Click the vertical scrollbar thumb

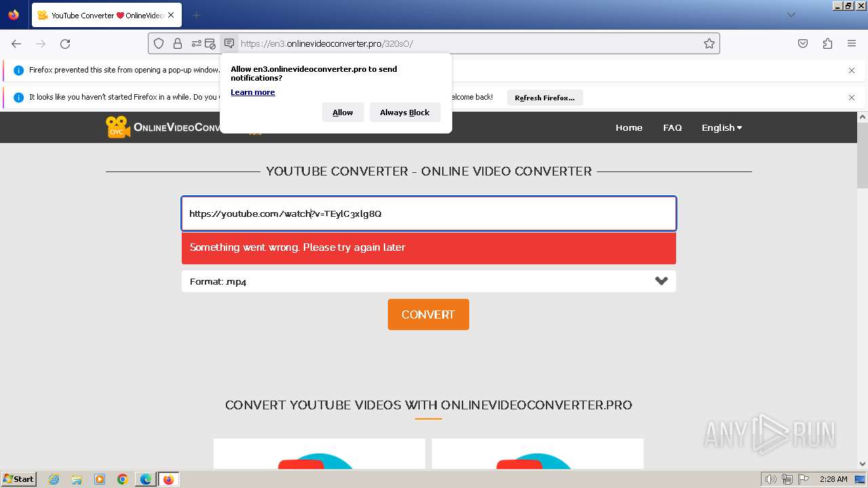[x=862, y=156]
